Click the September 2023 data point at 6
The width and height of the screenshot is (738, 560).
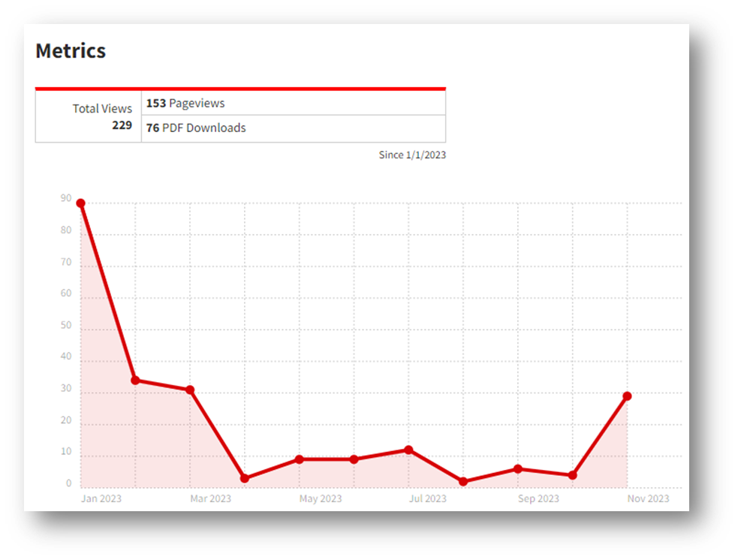coord(518,469)
